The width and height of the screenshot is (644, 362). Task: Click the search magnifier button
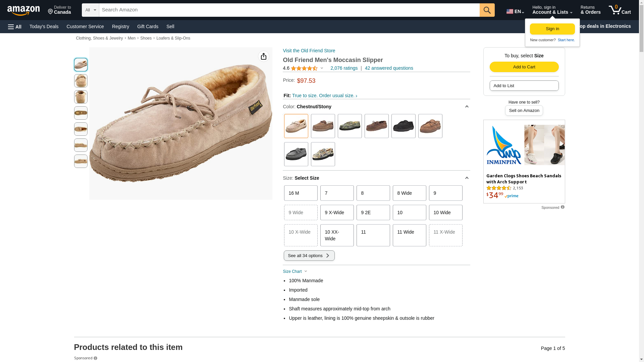point(487,10)
